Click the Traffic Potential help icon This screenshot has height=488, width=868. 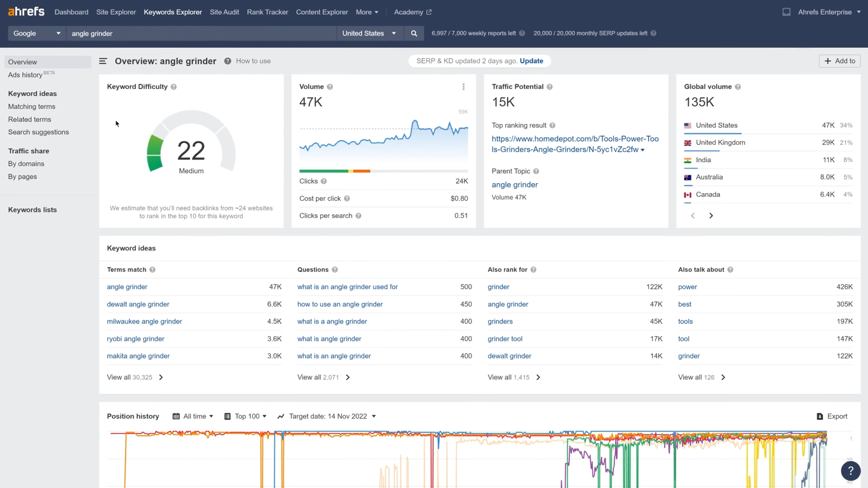pos(550,87)
